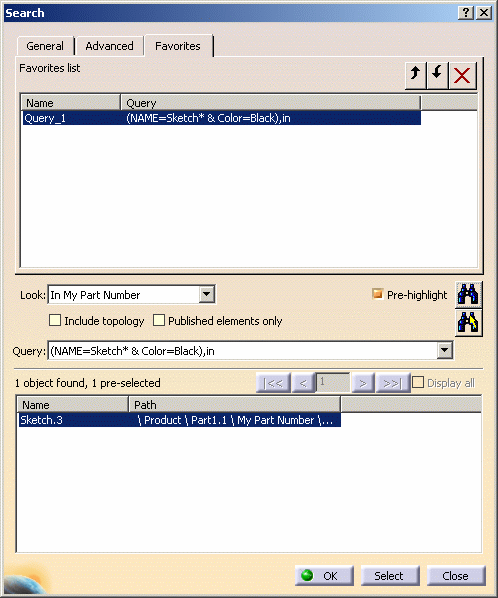Go to last results page button

pyautogui.click(x=392, y=383)
